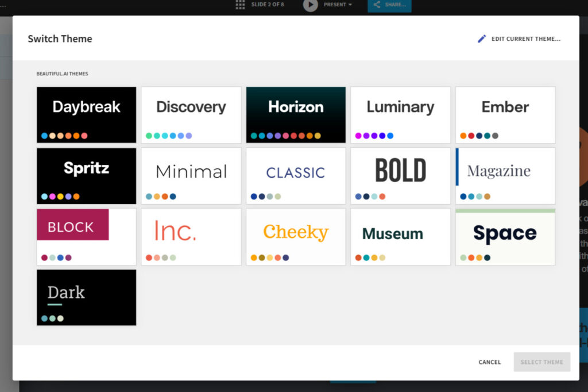
Task: Pick the Ember theme card
Action: (x=505, y=115)
